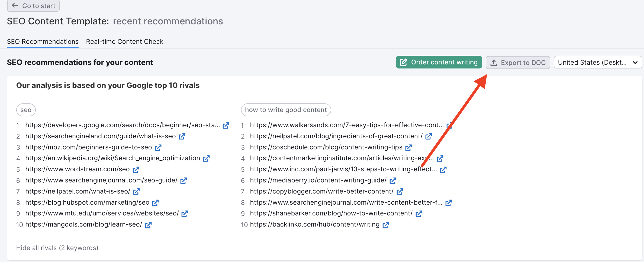Open Wikipedia Search_engine_optimization link text
This screenshot has height=262, width=644.
tap(113, 158)
